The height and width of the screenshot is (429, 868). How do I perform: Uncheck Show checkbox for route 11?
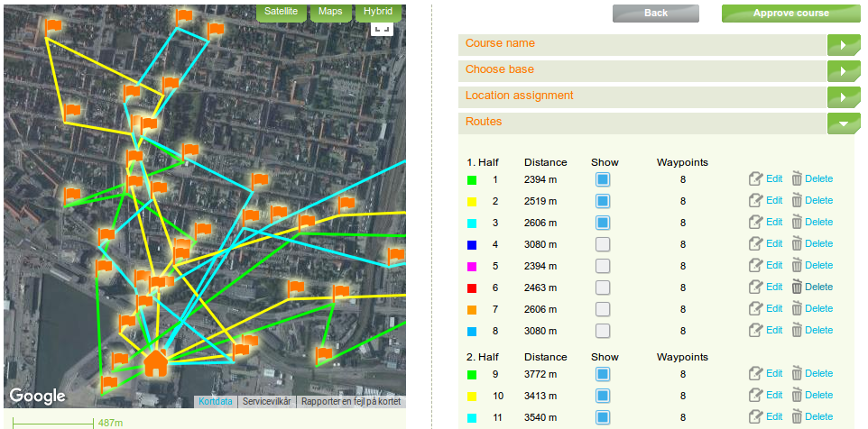point(603,417)
